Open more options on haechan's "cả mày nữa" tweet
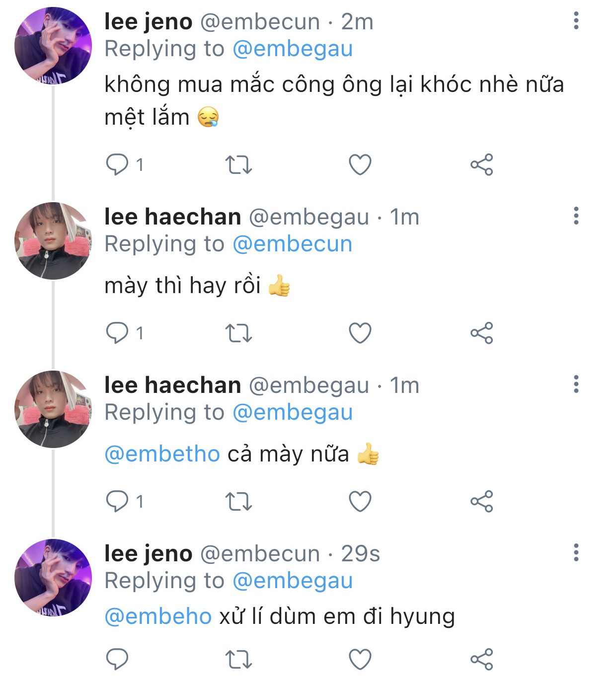 tap(576, 384)
